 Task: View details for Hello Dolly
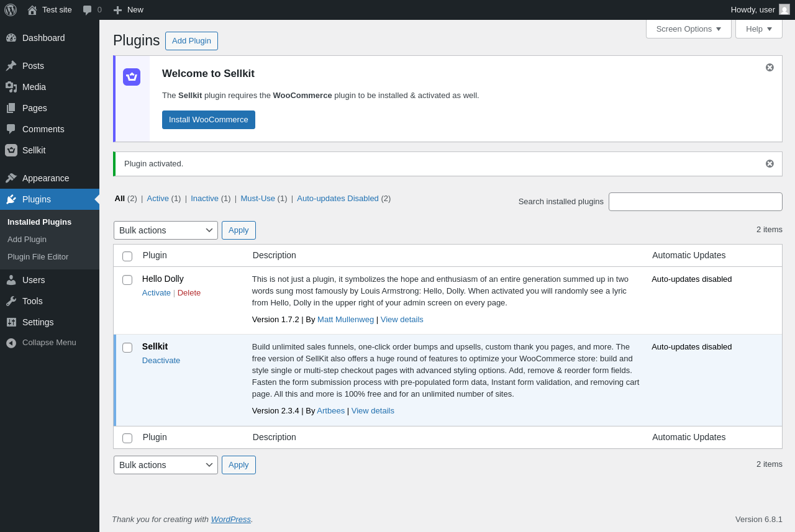(x=402, y=320)
